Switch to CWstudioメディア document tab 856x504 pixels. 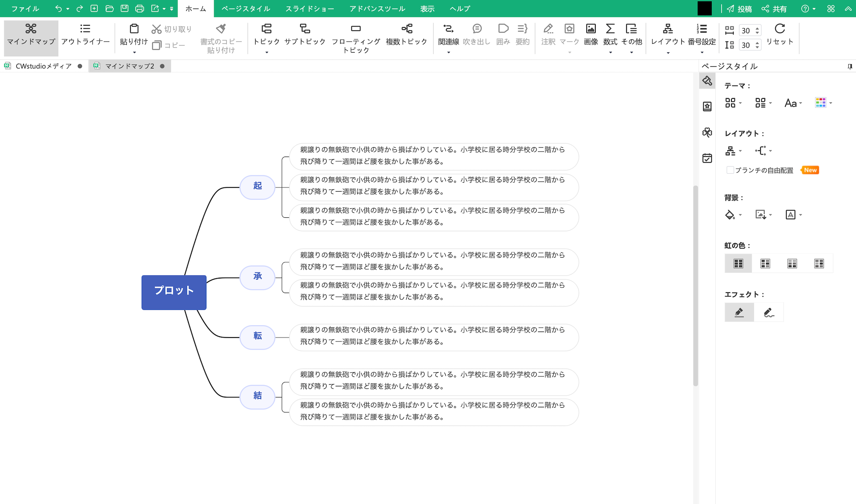click(x=44, y=66)
